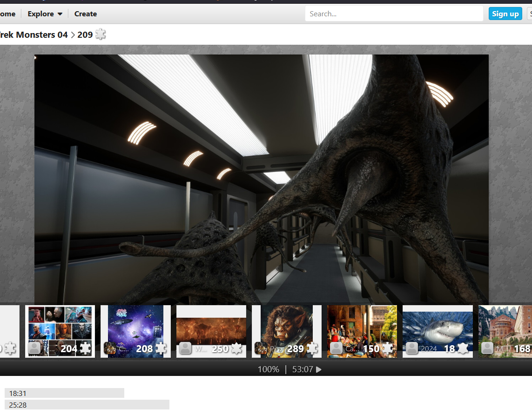Viewport: 532px width, 416px height.
Task: Open the Trek Monsters 04 breadcrumb link
Action: 34,34
